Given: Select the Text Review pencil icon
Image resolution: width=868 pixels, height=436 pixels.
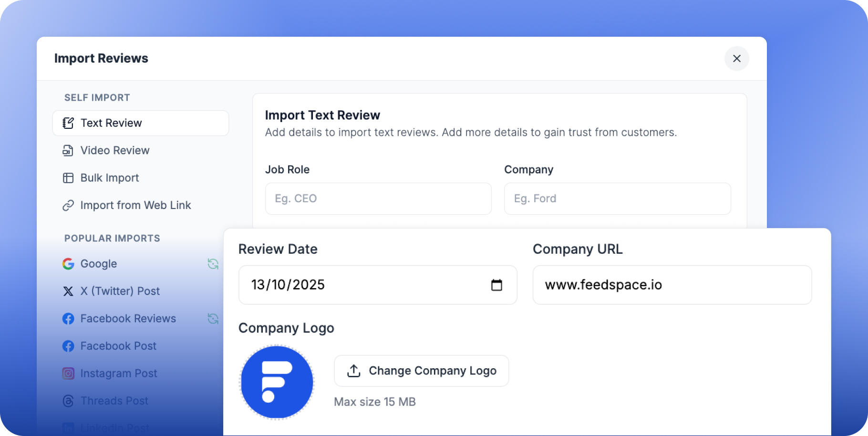Looking at the screenshot, I should 68,123.
